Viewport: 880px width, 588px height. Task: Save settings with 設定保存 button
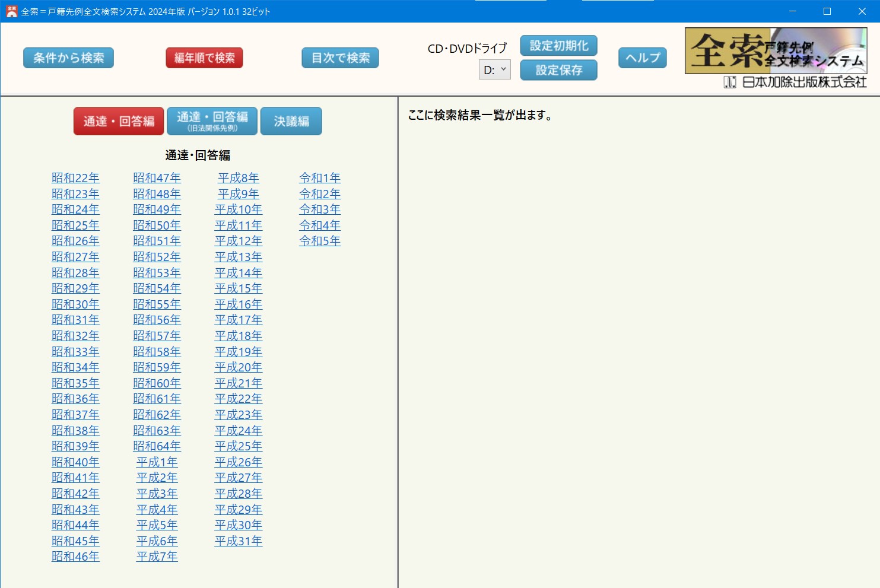558,70
